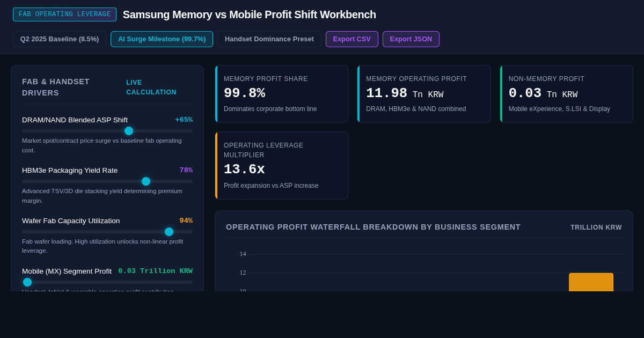The width and height of the screenshot is (644, 338).
Task: Click the +65% ASP shift value
Action: click(x=184, y=120)
